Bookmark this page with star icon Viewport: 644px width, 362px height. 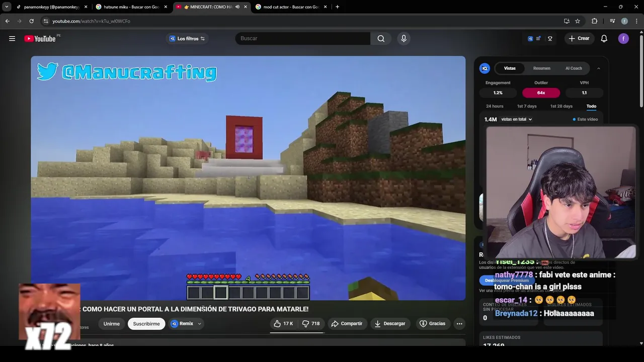coord(578,21)
